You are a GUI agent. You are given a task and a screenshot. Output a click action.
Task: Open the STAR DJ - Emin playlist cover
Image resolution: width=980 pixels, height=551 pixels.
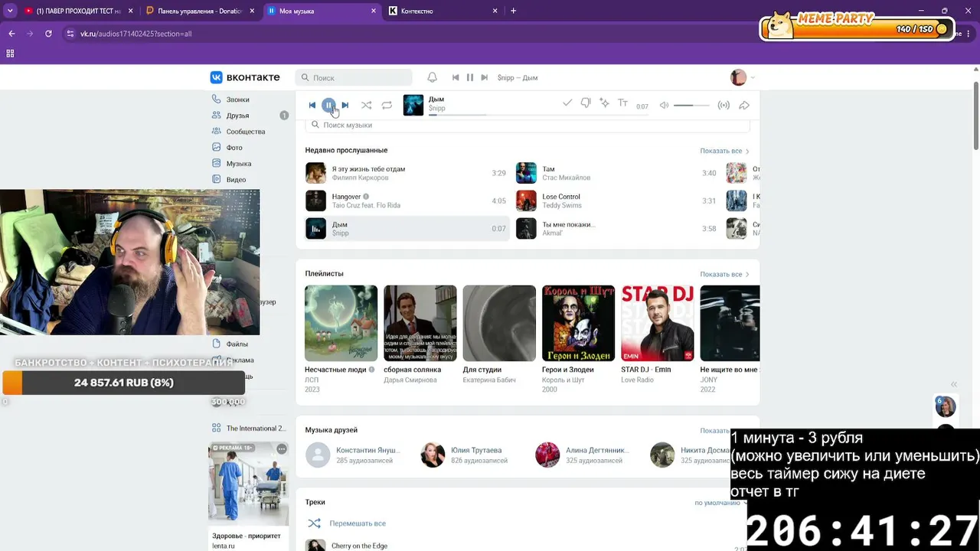point(657,323)
